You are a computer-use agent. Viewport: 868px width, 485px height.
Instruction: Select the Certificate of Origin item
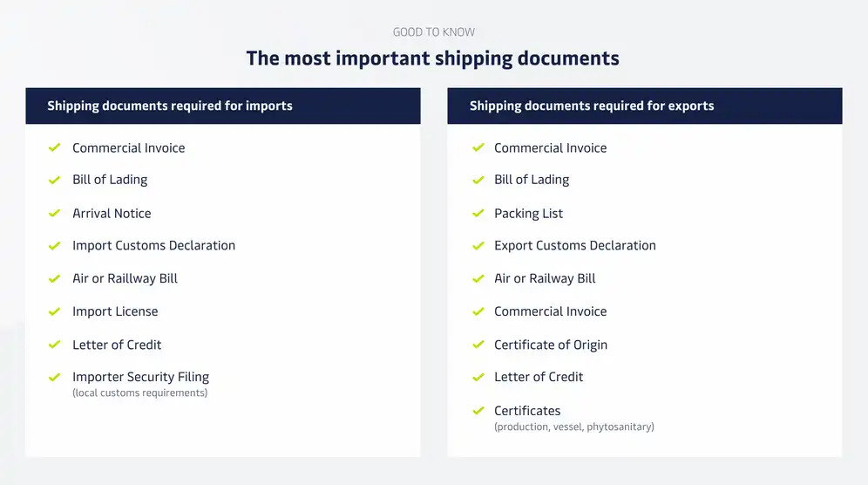pos(551,345)
